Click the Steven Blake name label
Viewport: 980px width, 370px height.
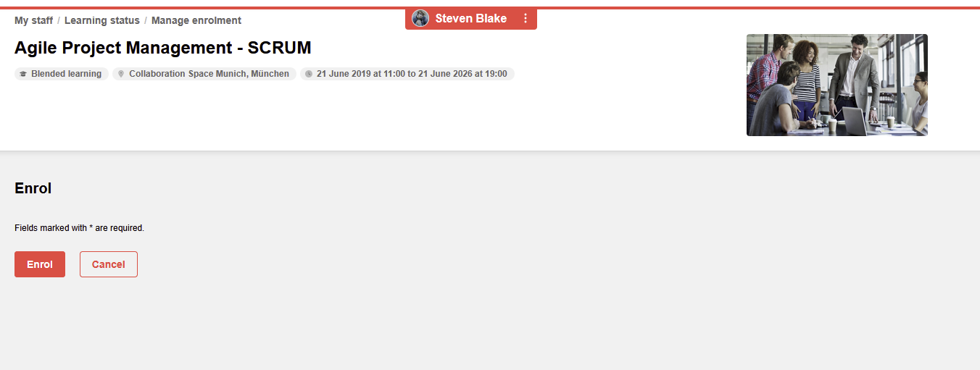[471, 18]
